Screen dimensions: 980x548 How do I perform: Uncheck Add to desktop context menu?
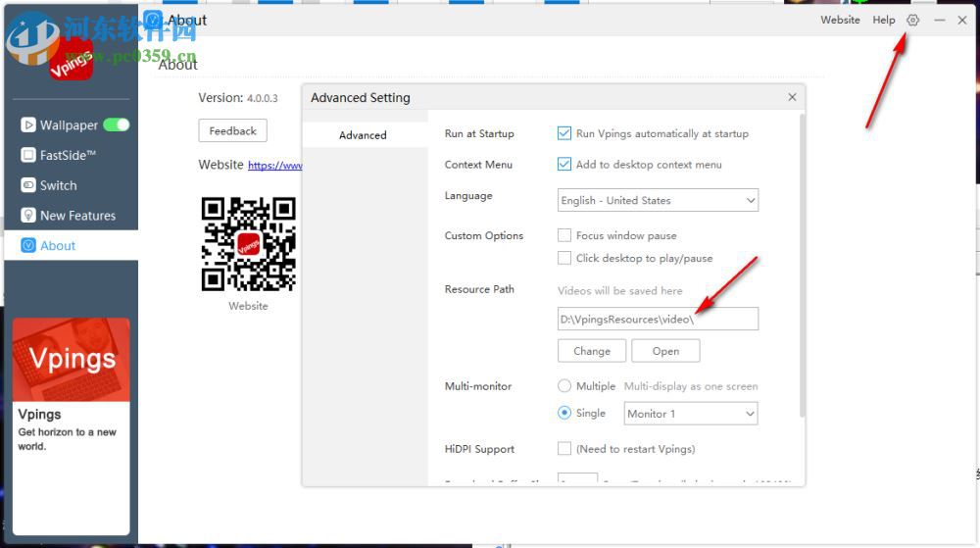pos(564,164)
